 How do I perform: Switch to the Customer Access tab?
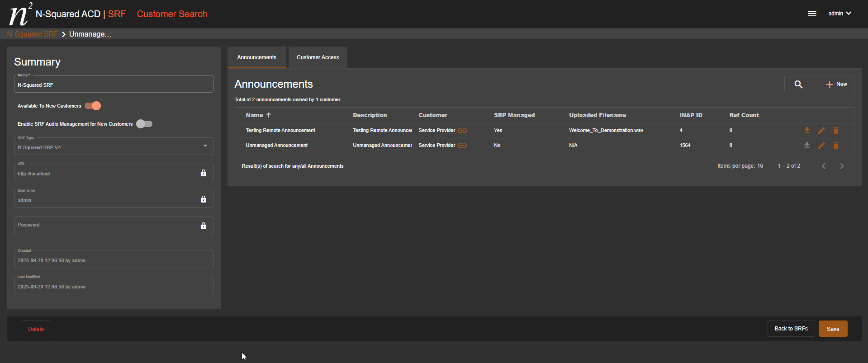[318, 57]
